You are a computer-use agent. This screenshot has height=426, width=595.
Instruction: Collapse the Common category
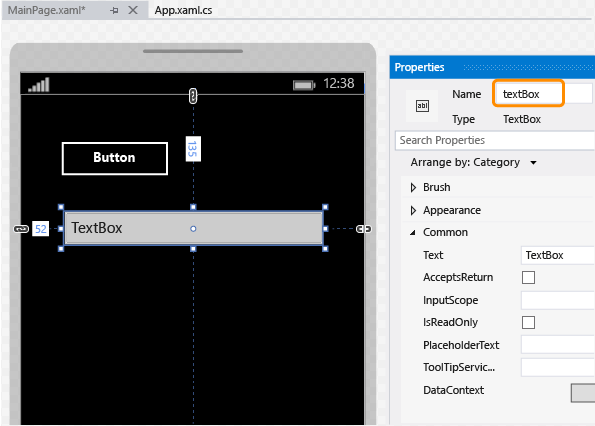tap(413, 233)
